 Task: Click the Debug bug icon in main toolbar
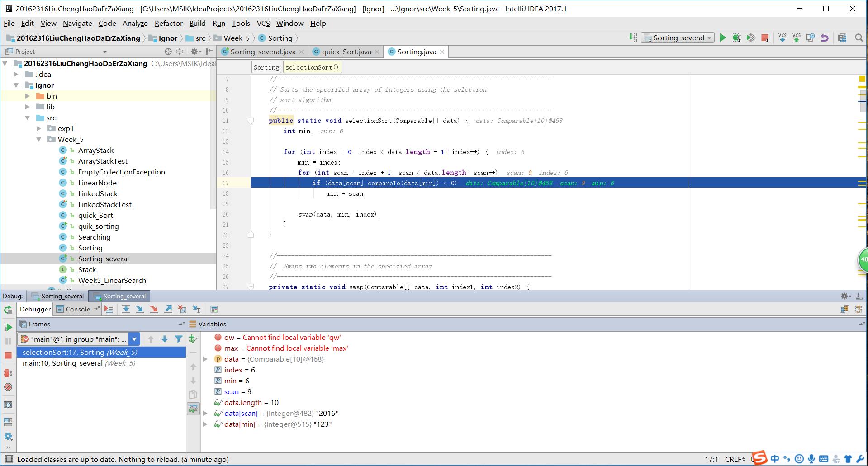[x=736, y=38]
